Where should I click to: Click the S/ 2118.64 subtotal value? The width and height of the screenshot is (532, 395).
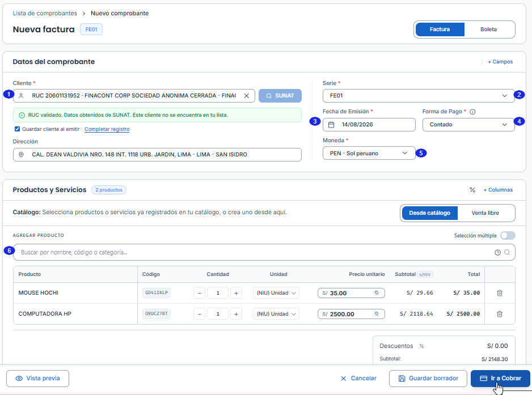click(x=416, y=314)
